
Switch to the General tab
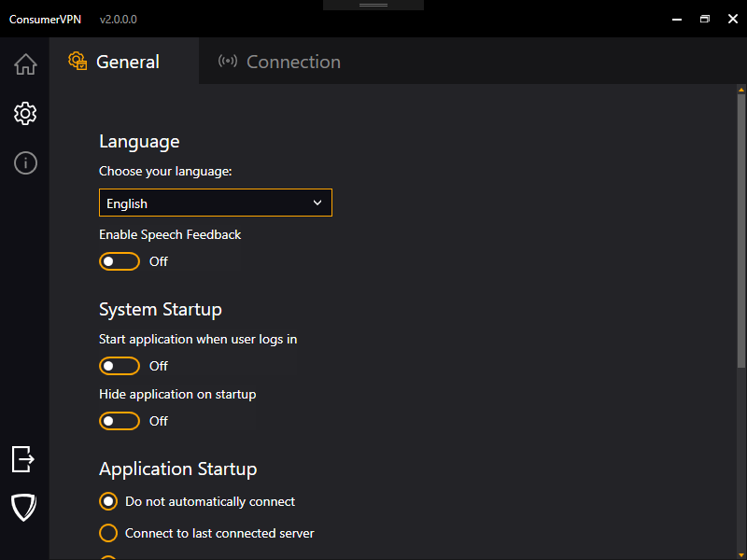(x=124, y=62)
